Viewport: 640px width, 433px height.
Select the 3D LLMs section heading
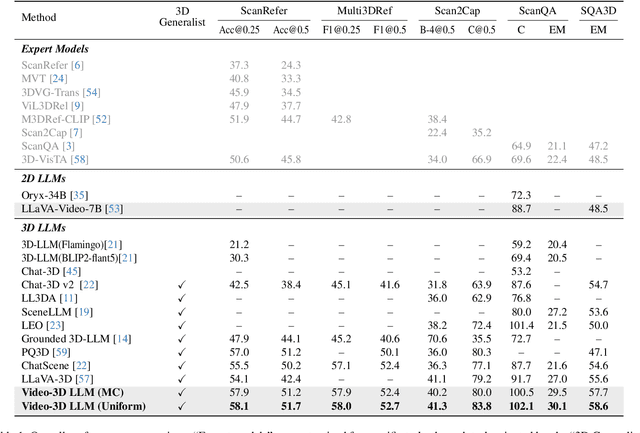coord(46,228)
